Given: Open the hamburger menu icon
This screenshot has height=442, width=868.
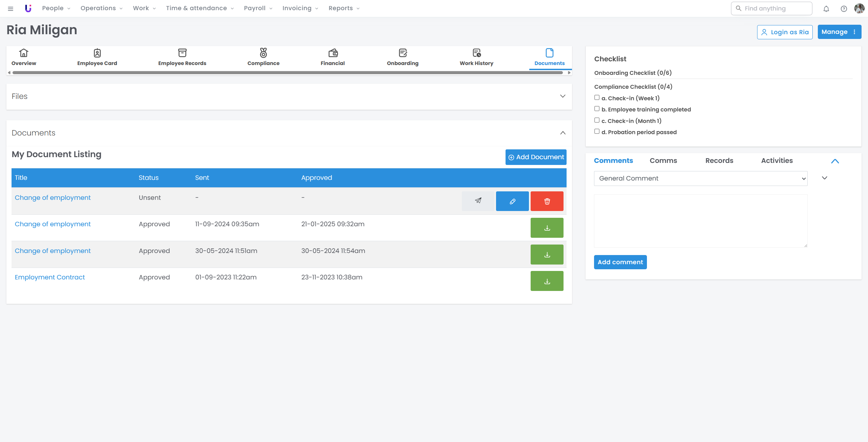Looking at the screenshot, I should coord(11,8).
